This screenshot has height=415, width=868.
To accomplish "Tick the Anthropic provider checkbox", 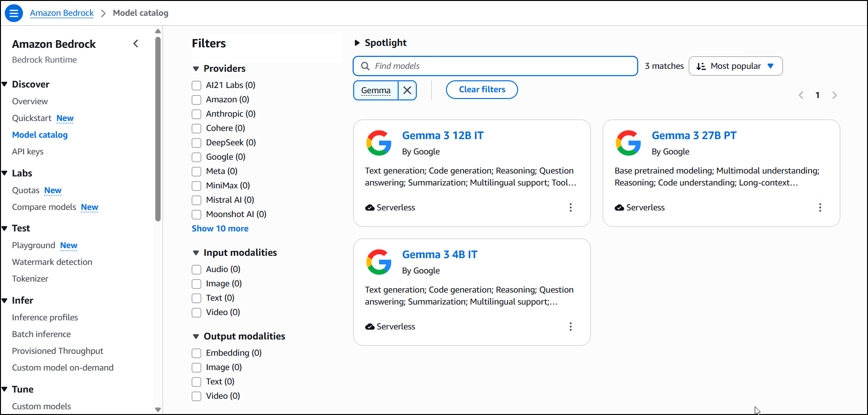I will pyautogui.click(x=196, y=114).
